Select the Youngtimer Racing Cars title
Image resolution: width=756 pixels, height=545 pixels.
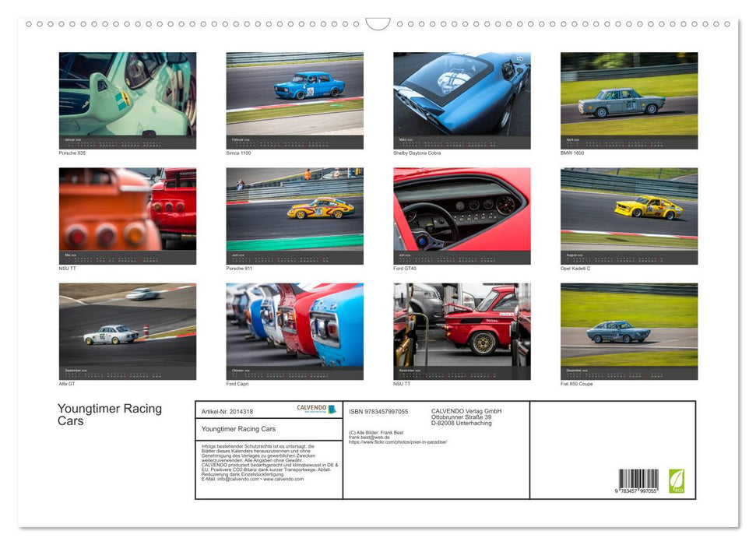point(110,413)
